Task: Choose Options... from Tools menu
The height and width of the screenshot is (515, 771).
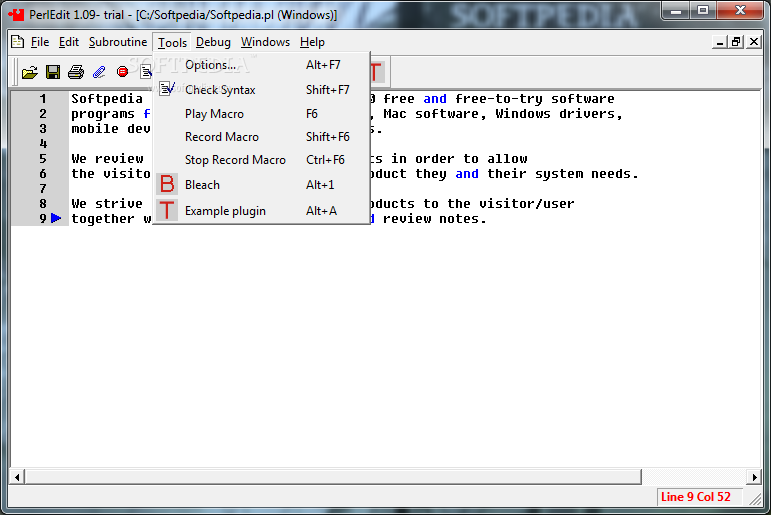Action: coord(262,65)
